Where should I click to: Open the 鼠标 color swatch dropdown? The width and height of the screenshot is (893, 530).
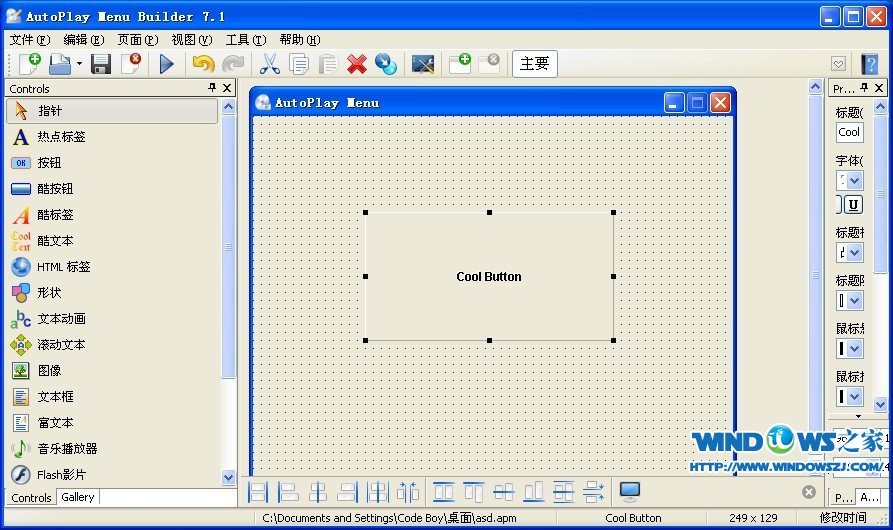pos(855,349)
